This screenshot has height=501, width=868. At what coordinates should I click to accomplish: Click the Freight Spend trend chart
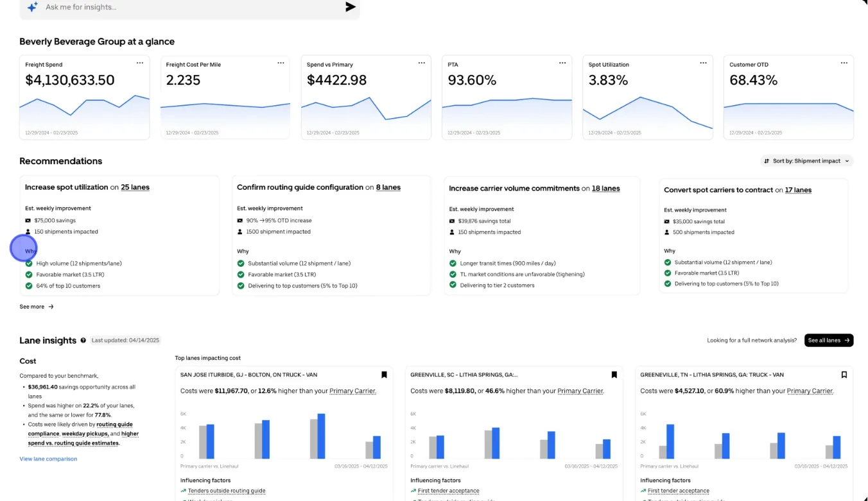[84, 112]
